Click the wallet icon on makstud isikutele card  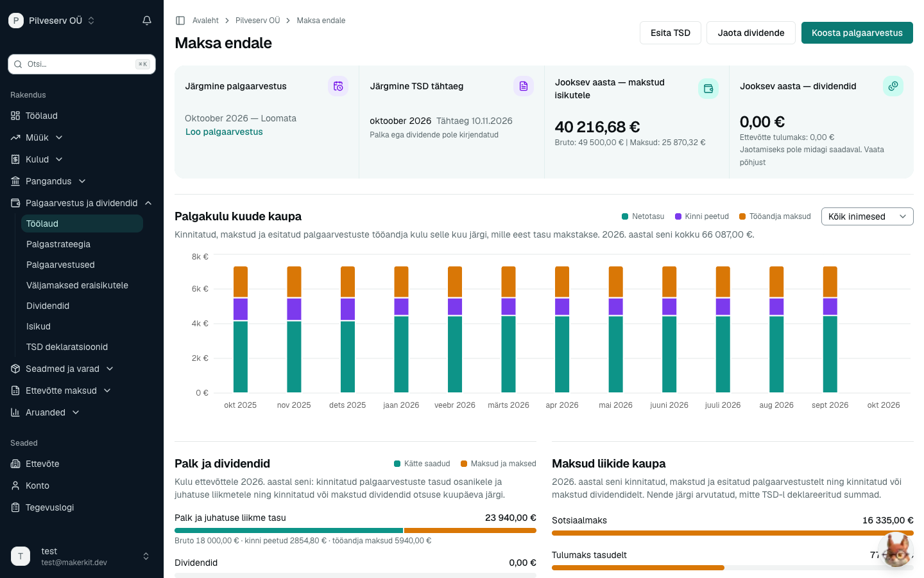pyautogui.click(x=708, y=89)
